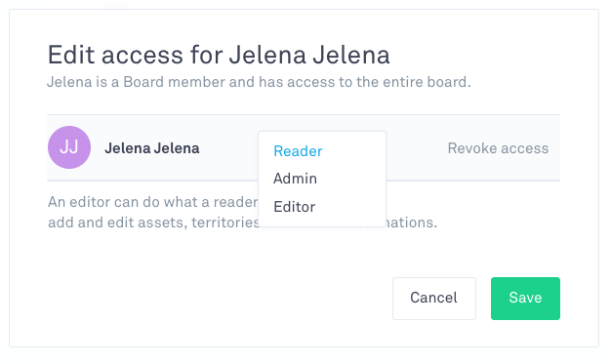Set role to the highlighted blue Reader entry
Screen dimensions: 611x364
[x=298, y=151]
